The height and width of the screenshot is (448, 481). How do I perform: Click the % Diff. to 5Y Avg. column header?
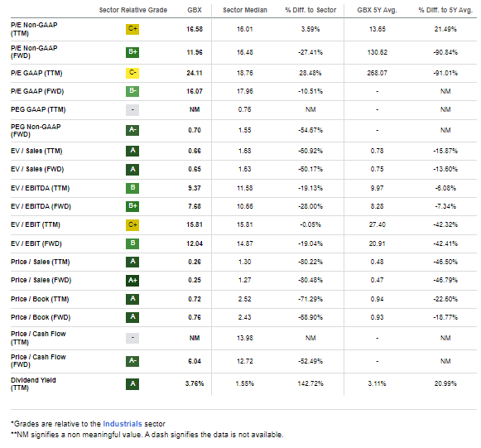pyautogui.click(x=445, y=10)
